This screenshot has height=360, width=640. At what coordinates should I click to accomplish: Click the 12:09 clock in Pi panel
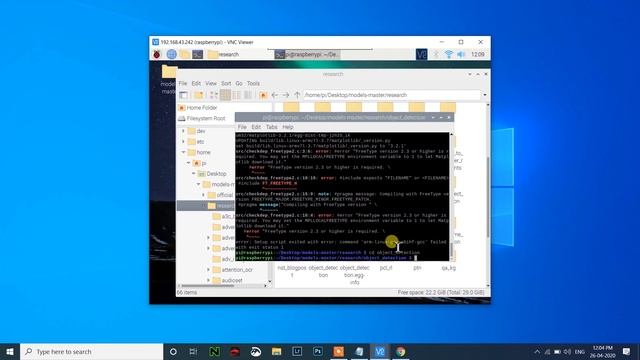pyautogui.click(x=478, y=54)
